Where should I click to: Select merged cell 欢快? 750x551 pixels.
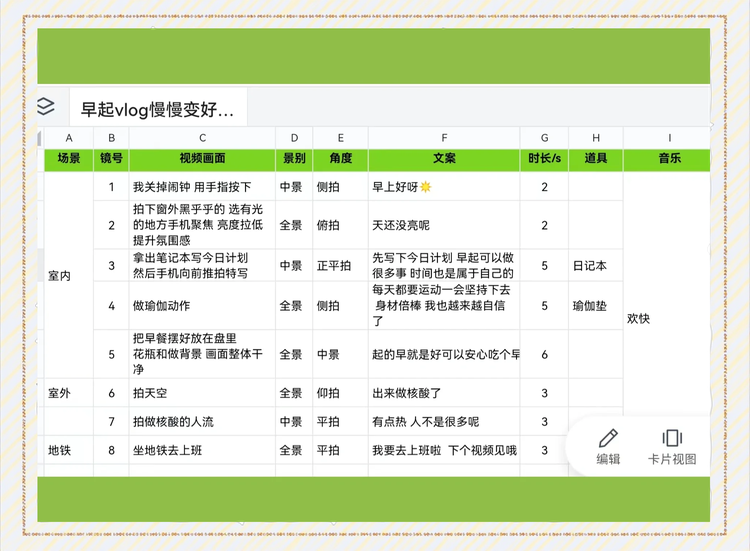(667, 318)
